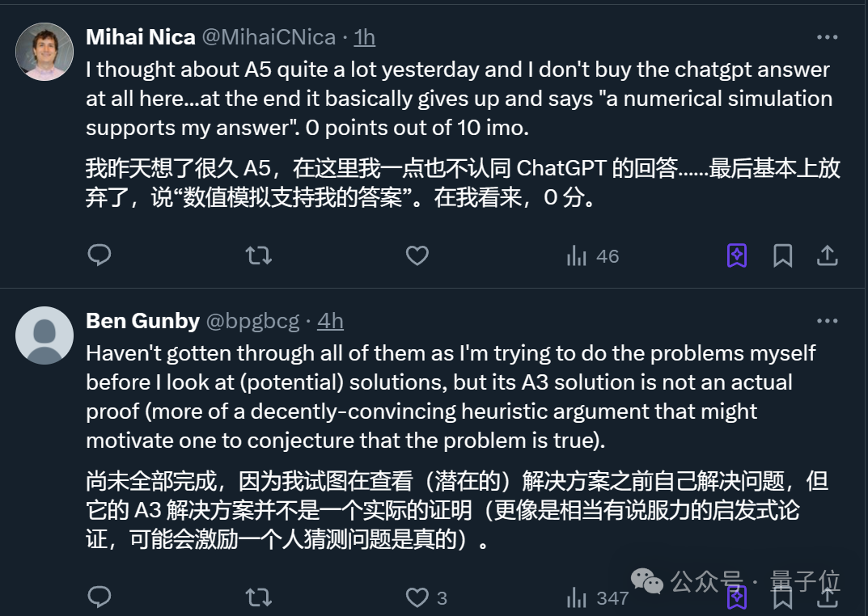The width and height of the screenshot is (868, 616).
Task: Open the @MihaiCNica handle
Action: (x=269, y=37)
